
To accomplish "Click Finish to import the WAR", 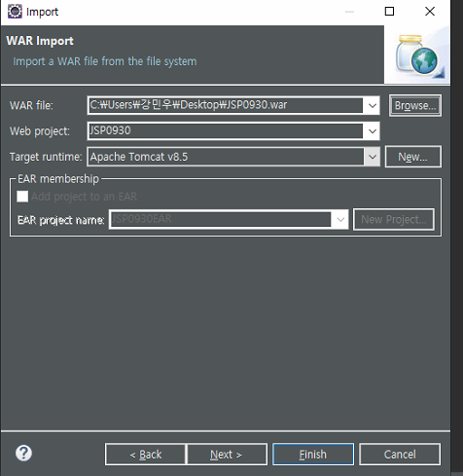I will (x=313, y=455).
